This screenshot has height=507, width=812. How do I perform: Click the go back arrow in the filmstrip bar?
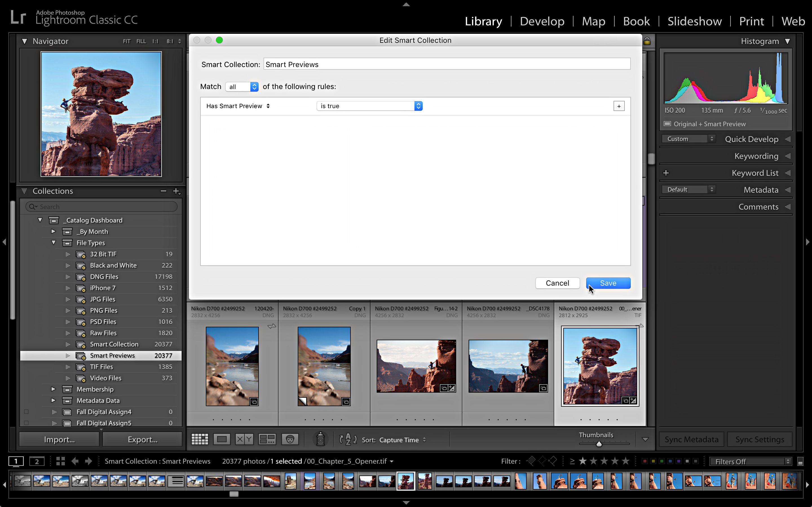pyautogui.click(x=75, y=461)
